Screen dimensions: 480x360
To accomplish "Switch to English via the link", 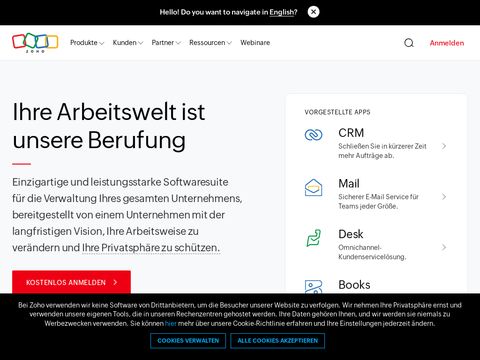I will pos(282,12).
